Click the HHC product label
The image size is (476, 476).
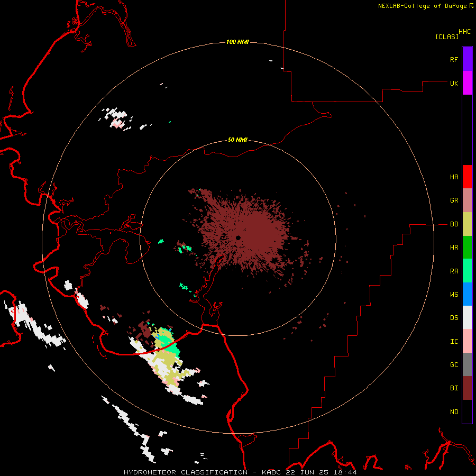pyautogui.click(x=464, y=32)
